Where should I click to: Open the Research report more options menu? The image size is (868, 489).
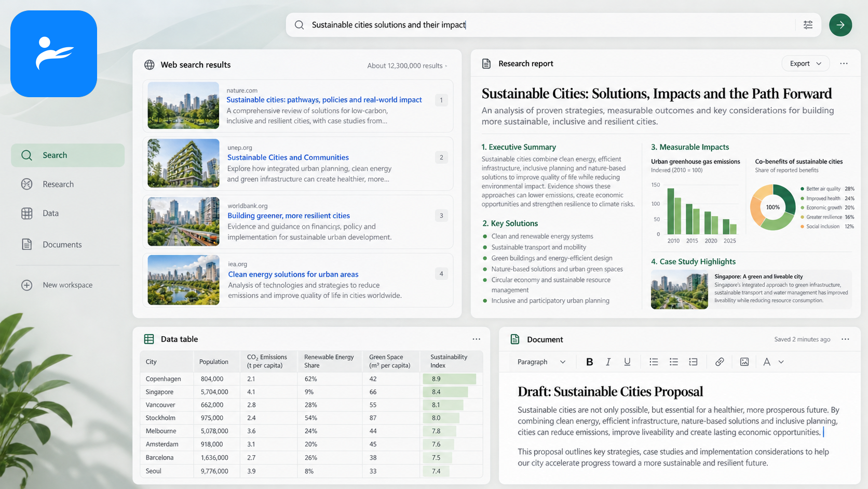(844, 63)
